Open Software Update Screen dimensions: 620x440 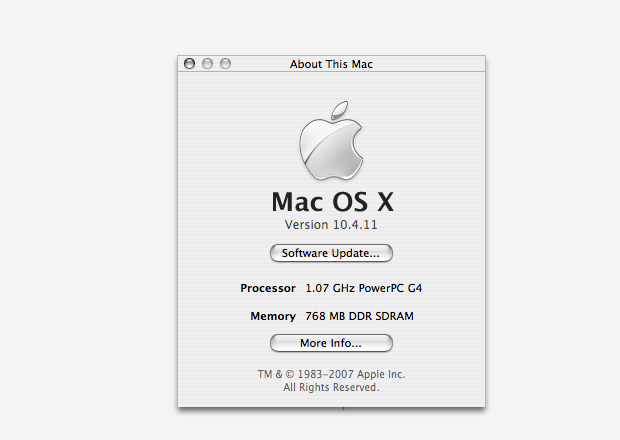coord(331,253)
